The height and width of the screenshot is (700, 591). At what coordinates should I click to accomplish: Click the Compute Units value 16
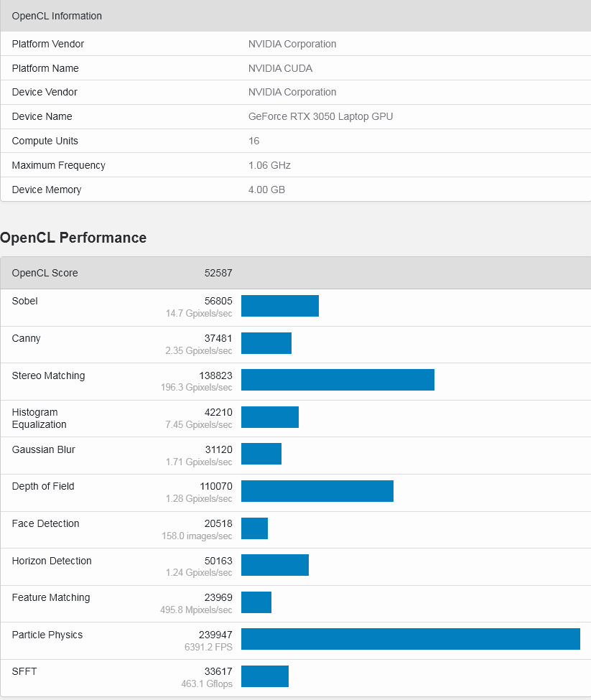point(253,141)
